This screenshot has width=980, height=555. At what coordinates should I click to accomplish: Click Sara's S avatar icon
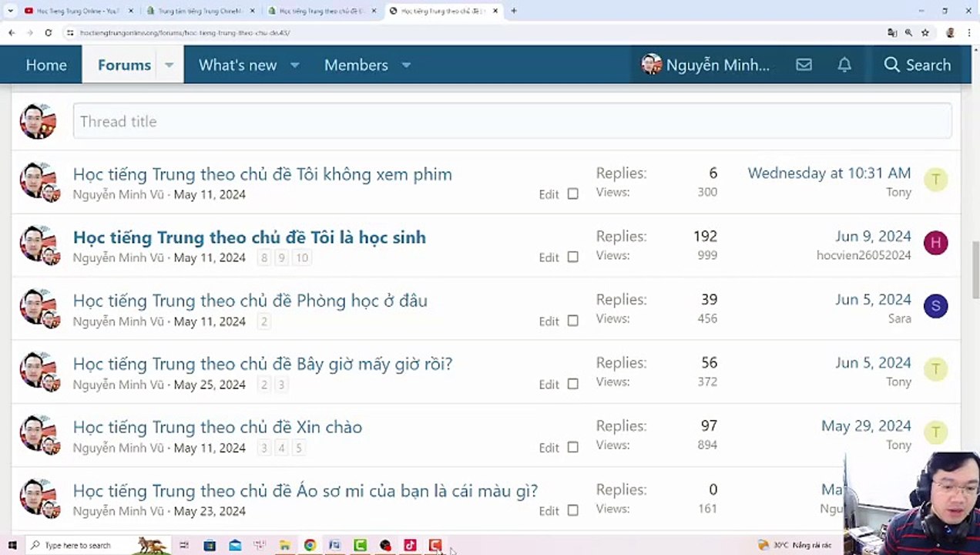point(935,306)
